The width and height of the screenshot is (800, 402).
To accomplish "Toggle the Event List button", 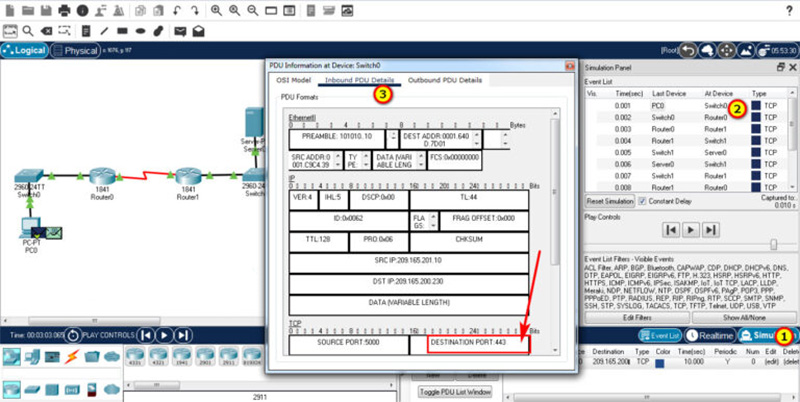I will pos(660,335).
